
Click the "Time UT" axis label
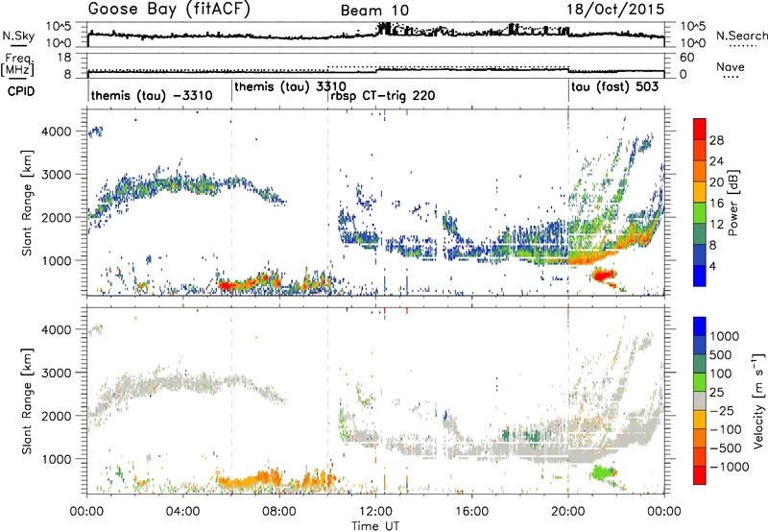375,526
